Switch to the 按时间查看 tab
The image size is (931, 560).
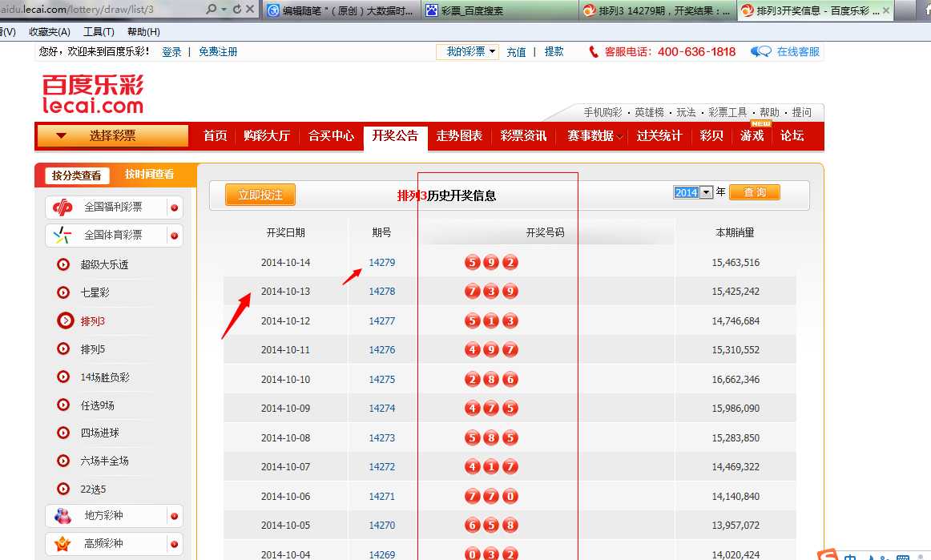point(149,174)
